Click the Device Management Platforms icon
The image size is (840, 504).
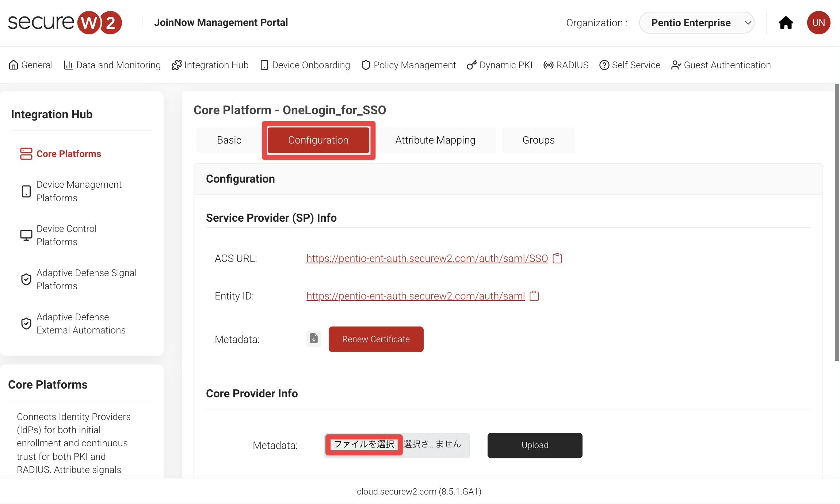pos(26,191)
